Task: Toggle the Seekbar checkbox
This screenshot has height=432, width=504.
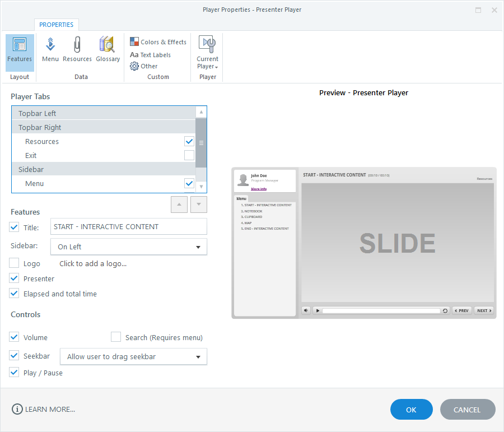Action: pos(14,356)
